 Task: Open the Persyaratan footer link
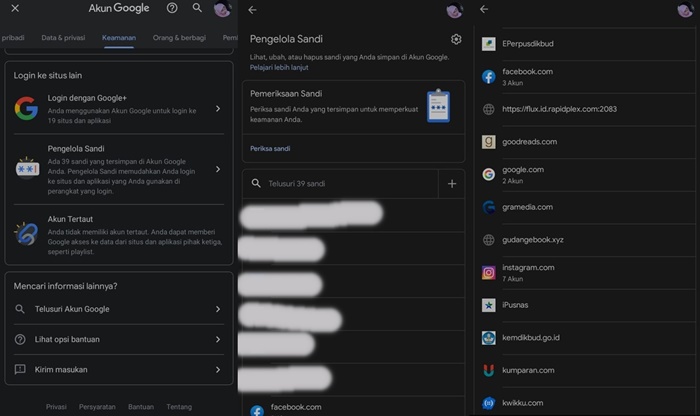tap(97, 407)
